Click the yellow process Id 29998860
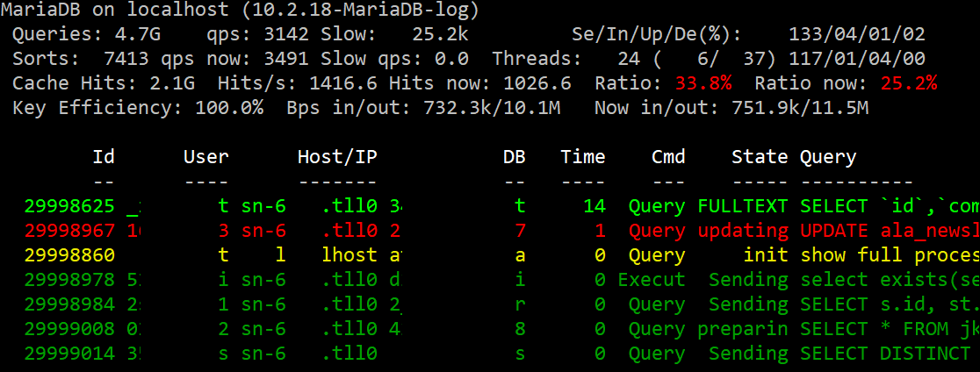The width and height of the screenshot is (980, 372). tap(69, 255)
